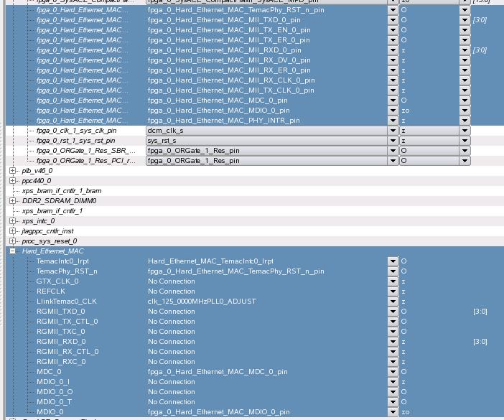
Task: Open net dropdown for sys_rst_s
Action: [393, 141]
